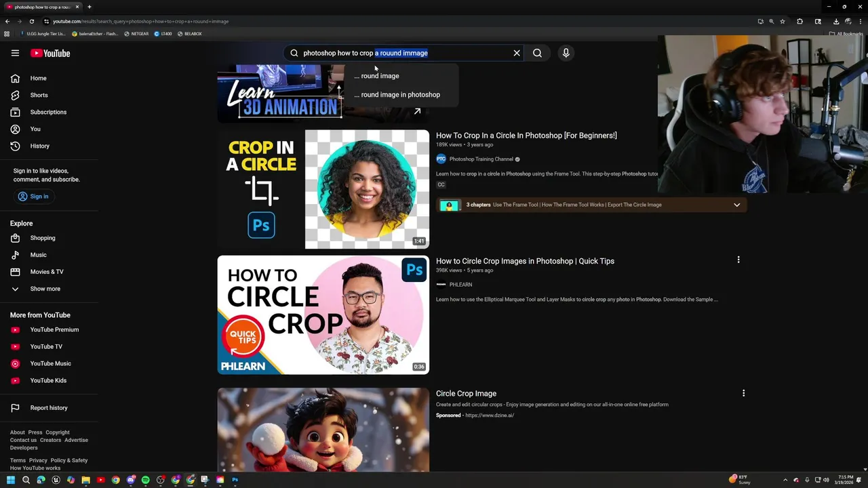Open Spotify from the taskbar
Image resolution: width=868 pixels, height=488 pixels.
pyautogui.click(x=146, y=480)
